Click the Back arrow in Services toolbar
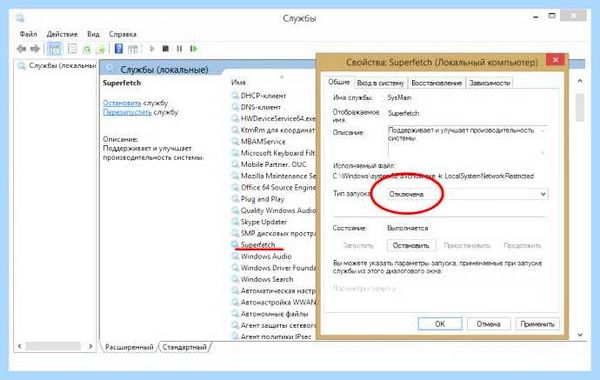Viewport: 600px width, 380px height. (x=21, y=49)
